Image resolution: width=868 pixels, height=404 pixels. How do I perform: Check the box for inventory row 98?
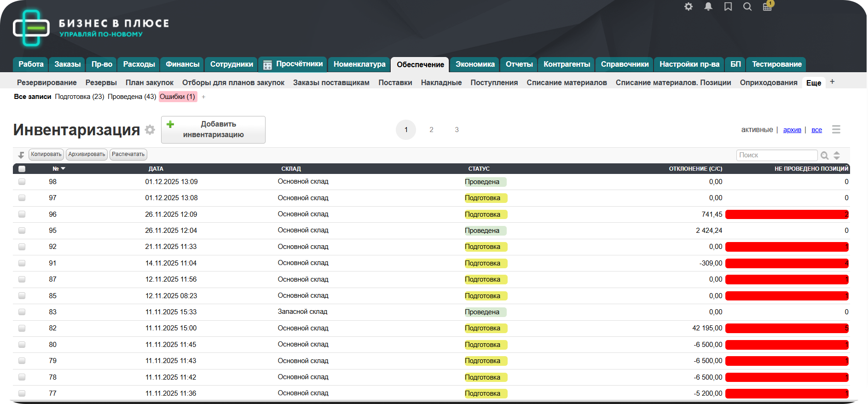coord(22,182)
